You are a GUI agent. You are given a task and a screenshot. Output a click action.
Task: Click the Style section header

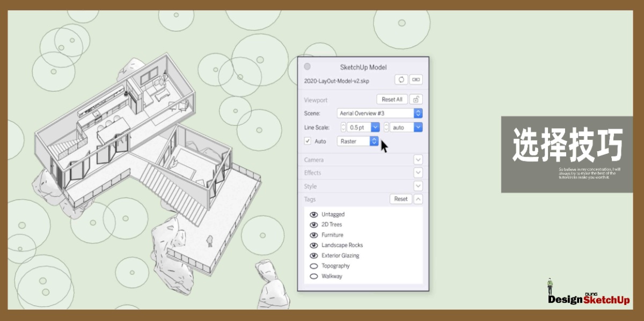pyautogui.click(x=310, y=186)
